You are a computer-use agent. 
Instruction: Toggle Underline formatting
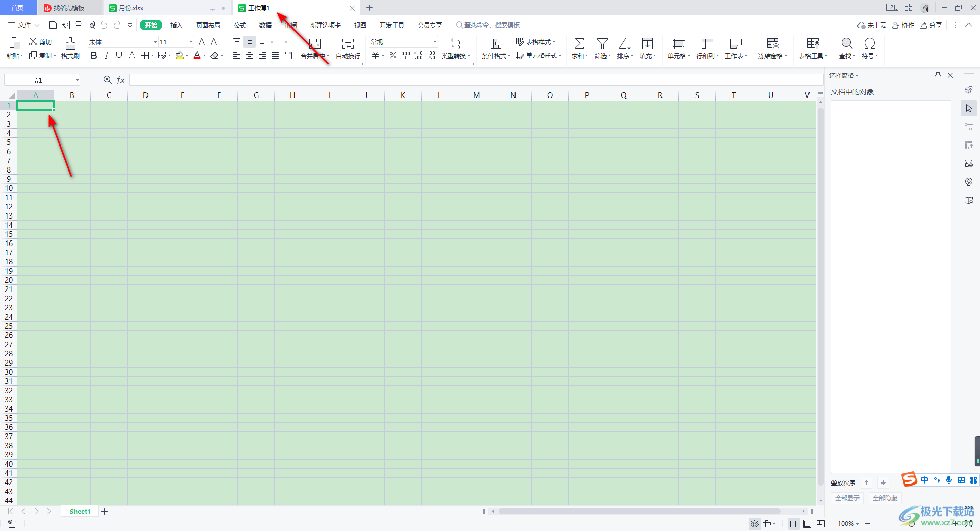point(119,55)
